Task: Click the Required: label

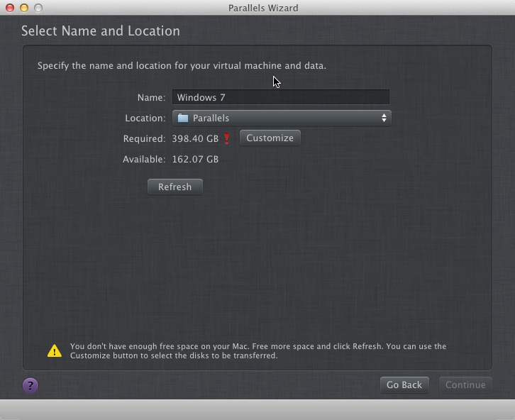Action: tap(144, 138)
